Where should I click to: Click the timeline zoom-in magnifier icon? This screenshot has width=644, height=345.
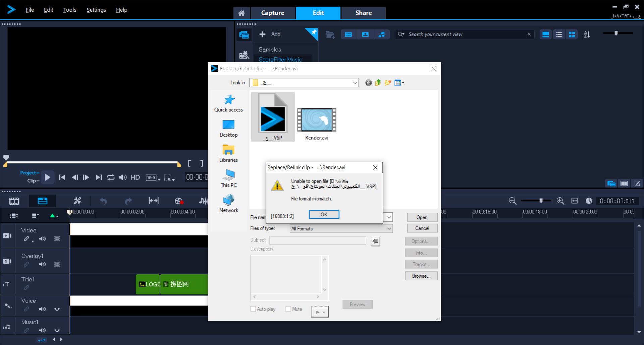point(560,201)
